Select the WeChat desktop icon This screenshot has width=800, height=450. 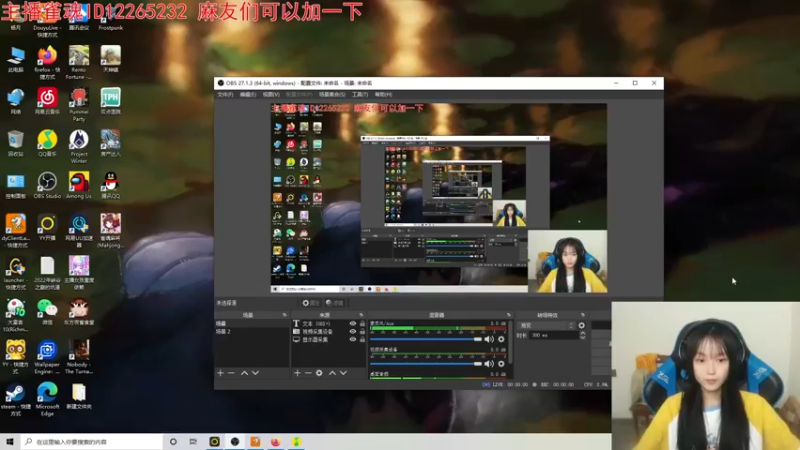point(47,312)
